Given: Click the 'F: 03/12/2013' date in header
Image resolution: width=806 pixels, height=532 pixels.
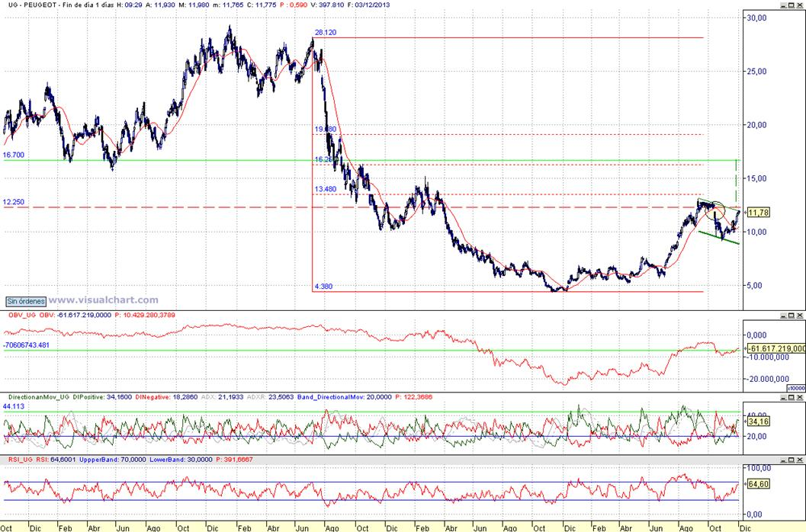Looking at the screenshot, I should coord(368,5).
